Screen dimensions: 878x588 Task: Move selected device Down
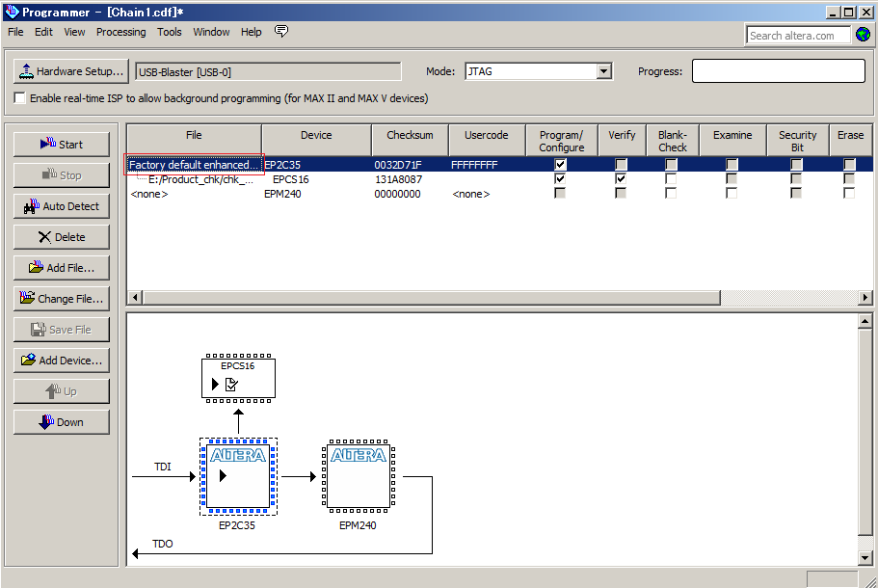62,421
